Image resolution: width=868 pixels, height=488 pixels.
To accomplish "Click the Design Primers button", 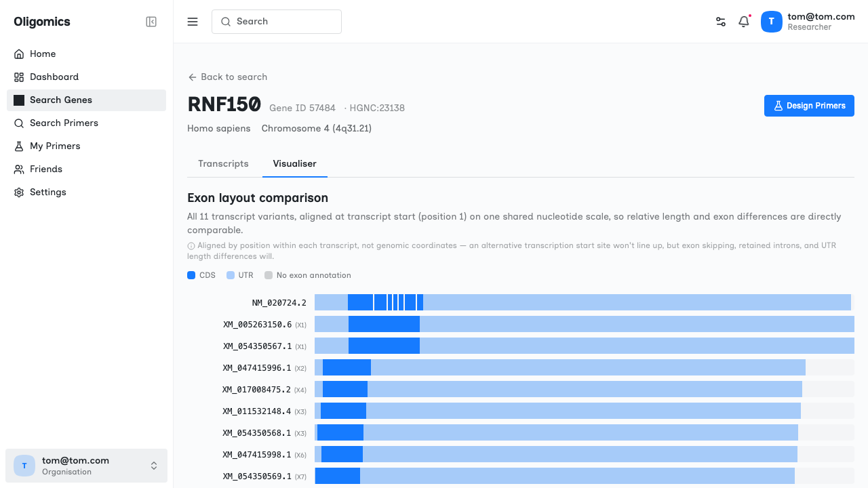I will point(809,106).
